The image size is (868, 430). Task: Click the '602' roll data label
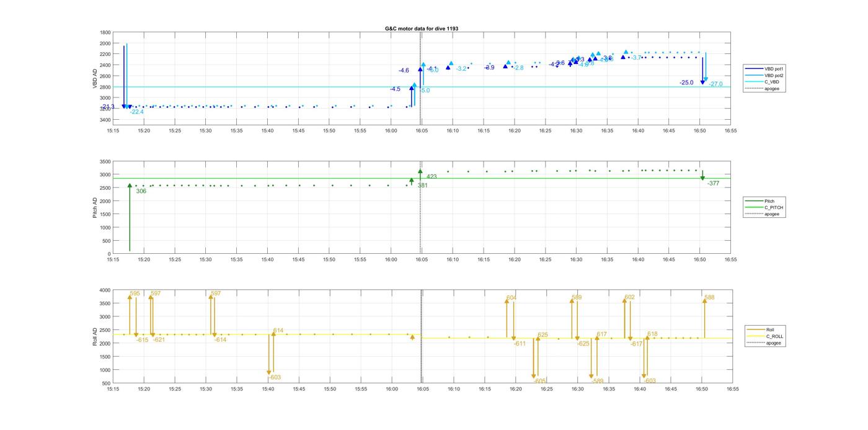tap(629, 297)
